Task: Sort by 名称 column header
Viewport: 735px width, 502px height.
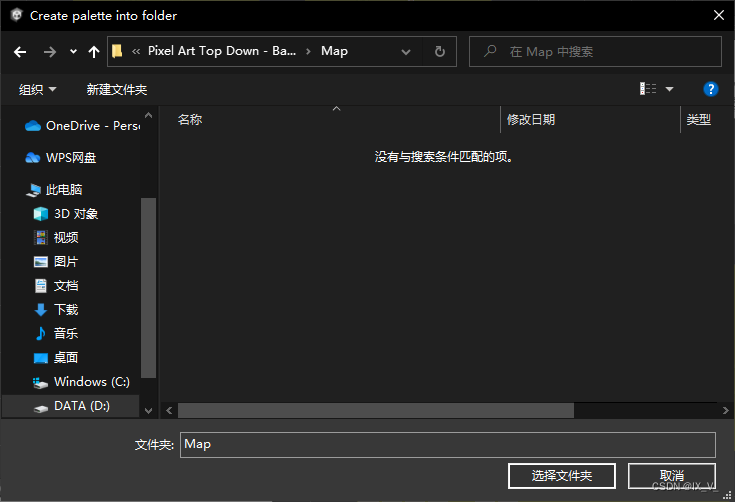Action: click(190, 120)
